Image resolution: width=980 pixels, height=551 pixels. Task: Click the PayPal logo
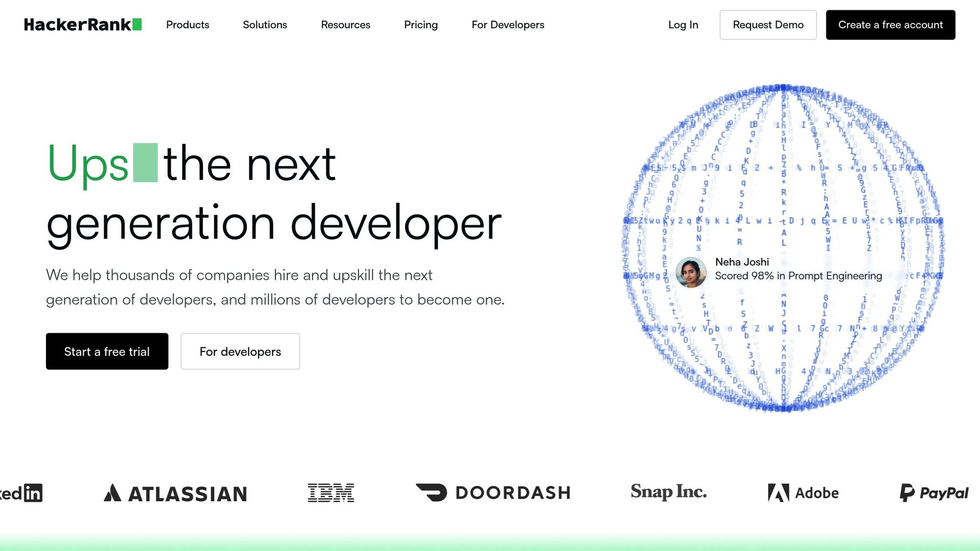[934, 493]
